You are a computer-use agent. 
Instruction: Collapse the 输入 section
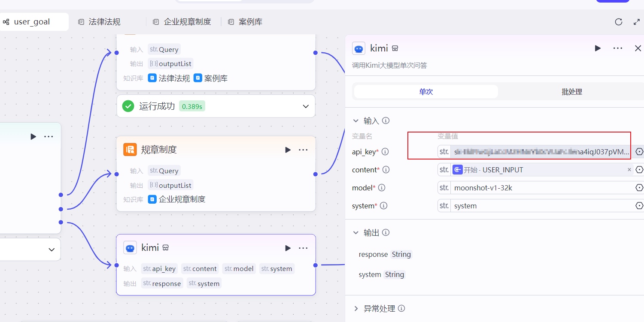tap(355, 121)
